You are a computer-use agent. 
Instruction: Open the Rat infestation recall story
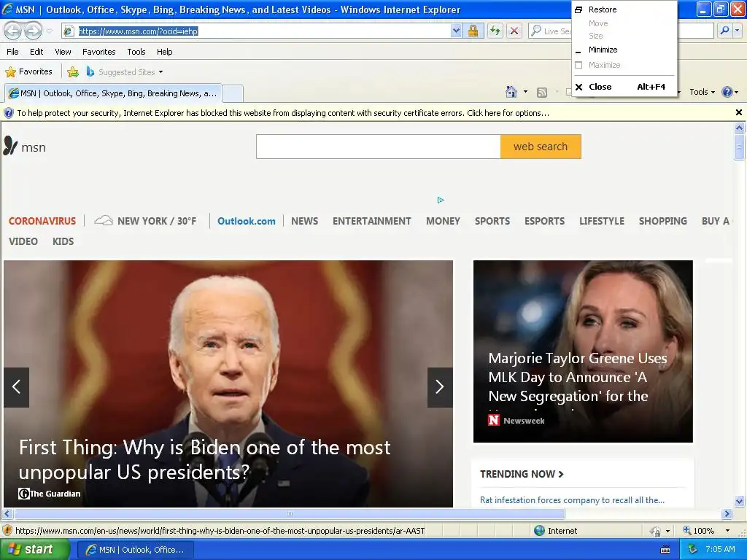click(572, 500)
